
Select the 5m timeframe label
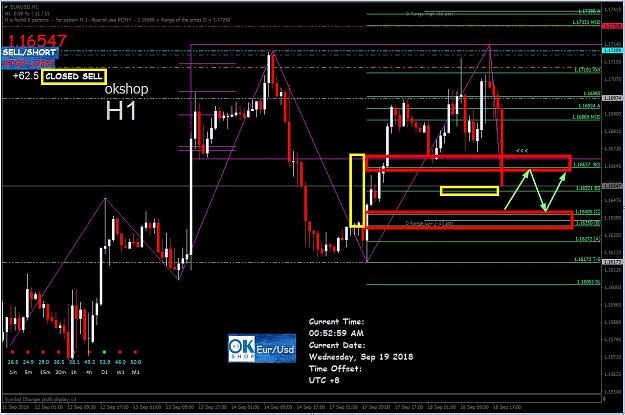28,372
